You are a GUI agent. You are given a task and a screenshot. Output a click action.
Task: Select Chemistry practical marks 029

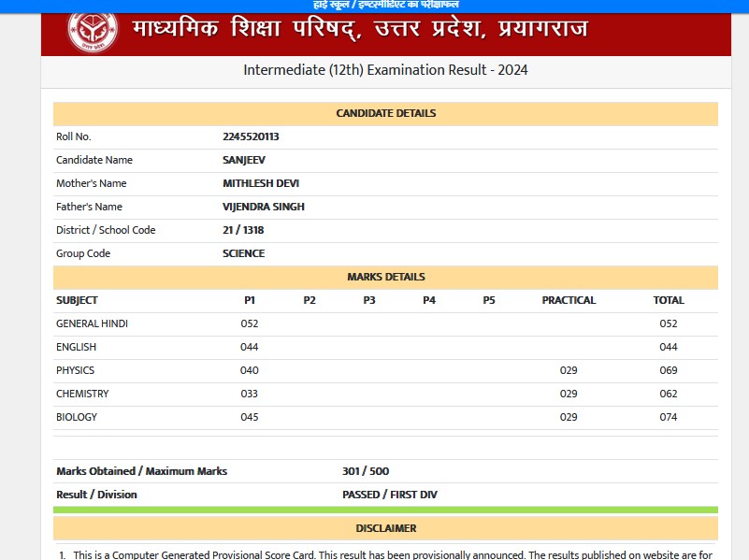569,394
